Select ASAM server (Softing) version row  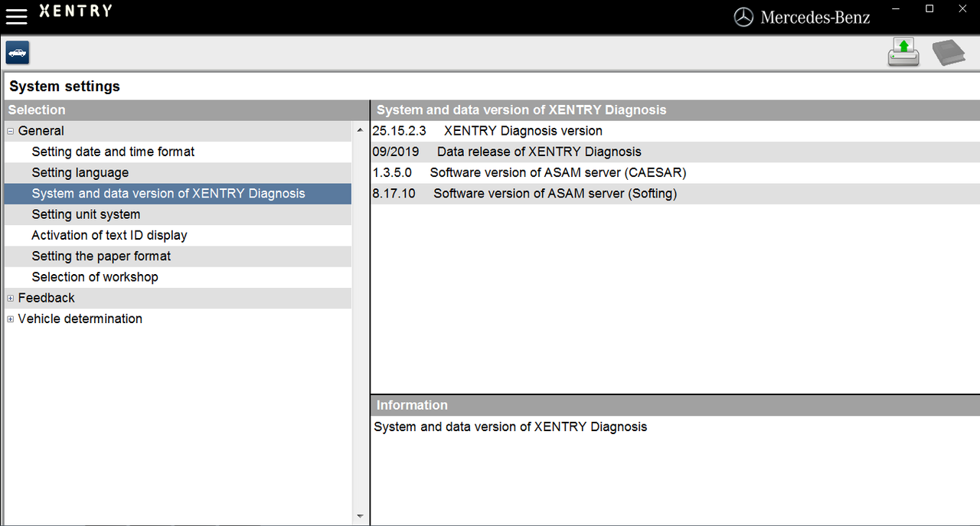pyautogui.click(x=675, y=193)
